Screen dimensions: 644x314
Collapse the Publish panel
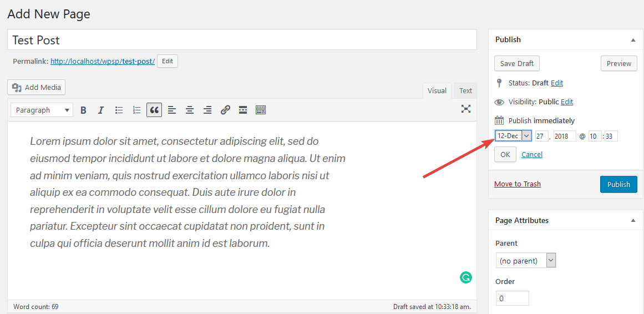[x=633, y=40]
